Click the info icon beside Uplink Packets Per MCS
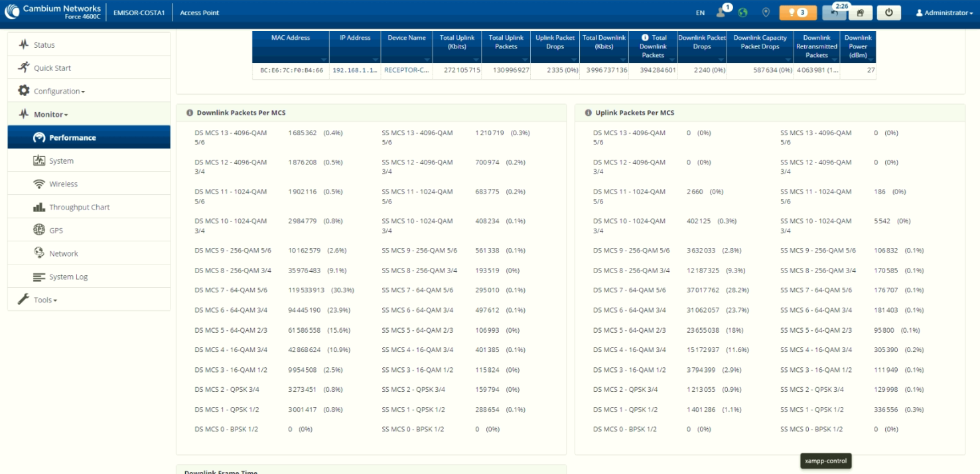 [x=589, y=113]
